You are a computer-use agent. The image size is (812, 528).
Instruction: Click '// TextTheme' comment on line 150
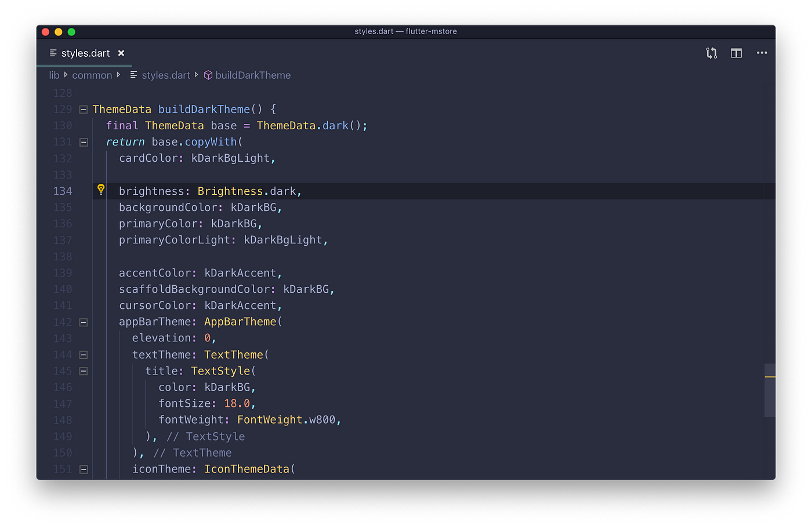(193, 453)
